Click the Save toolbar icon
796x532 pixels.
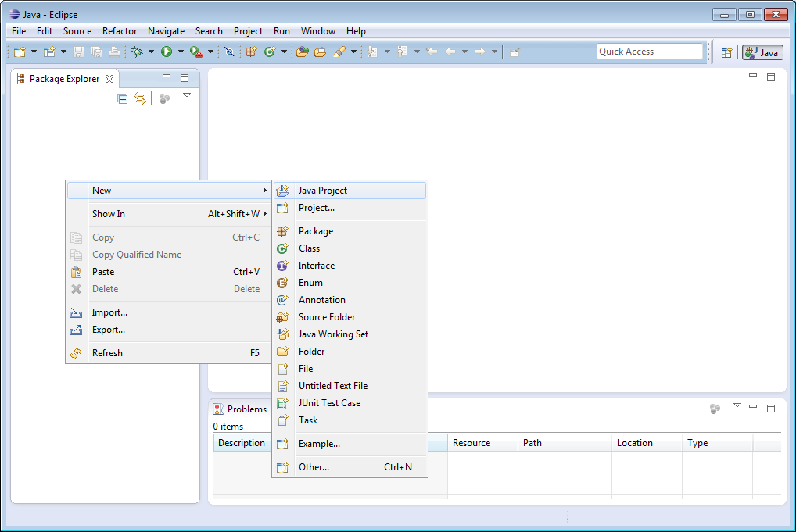point(78,52)
